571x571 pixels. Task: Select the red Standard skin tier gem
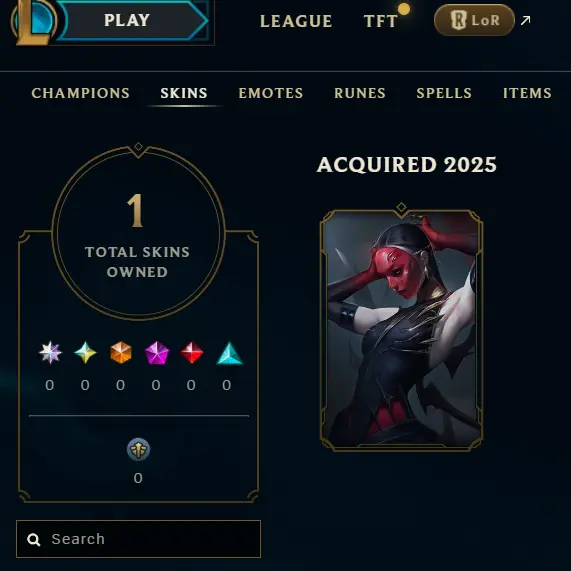[x=192, y=353]
